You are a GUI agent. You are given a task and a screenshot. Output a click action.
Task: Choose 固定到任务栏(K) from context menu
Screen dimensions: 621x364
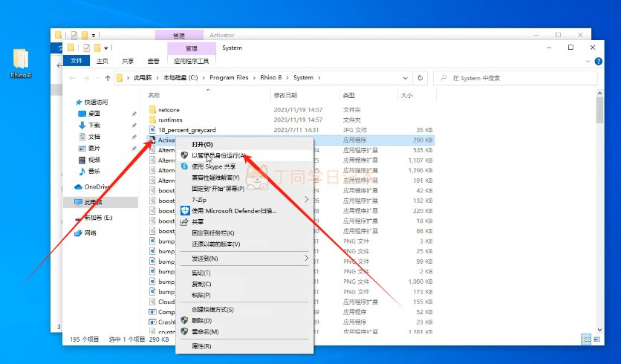[x=244, y=233]
